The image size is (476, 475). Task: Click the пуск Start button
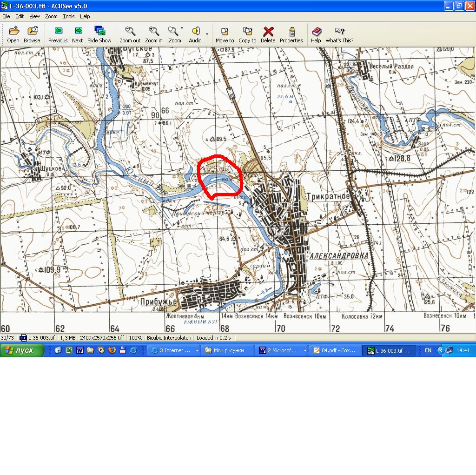(x=22, y=351)
